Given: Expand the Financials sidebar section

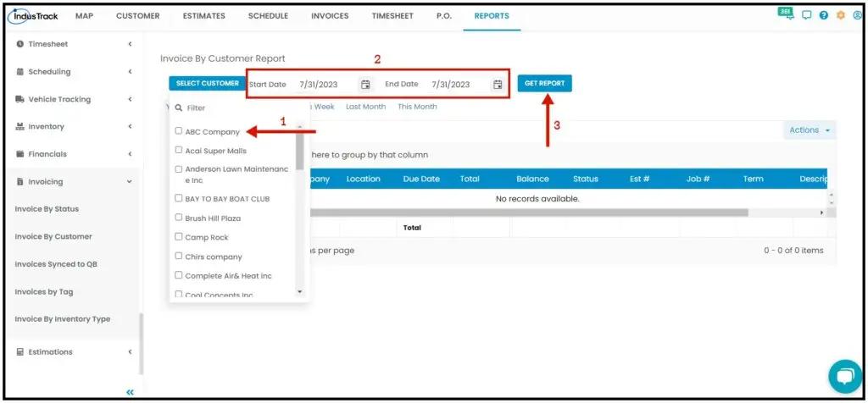Looking at the screenshot, I should click(x=130, y=154).
